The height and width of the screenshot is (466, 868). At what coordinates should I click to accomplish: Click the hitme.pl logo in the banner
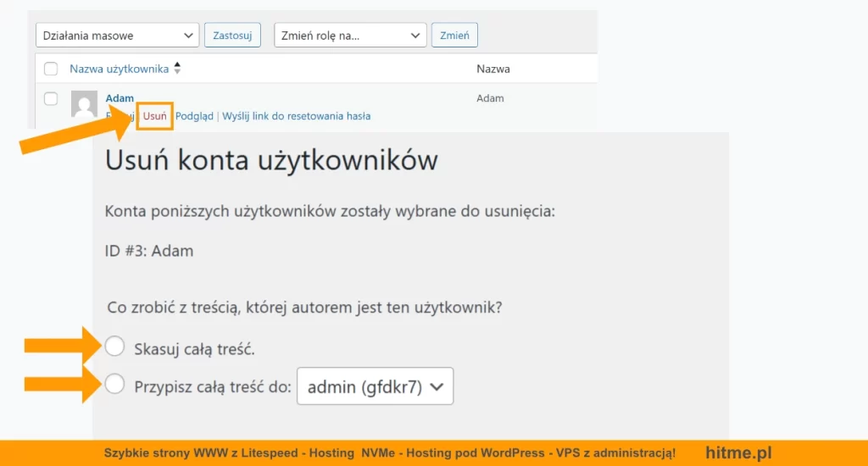click(x=738, y=453)
